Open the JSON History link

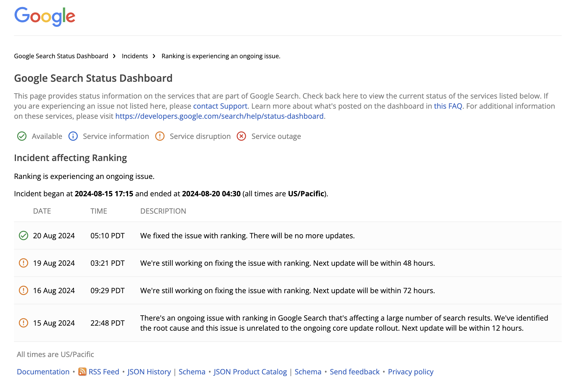click(149, 372)
